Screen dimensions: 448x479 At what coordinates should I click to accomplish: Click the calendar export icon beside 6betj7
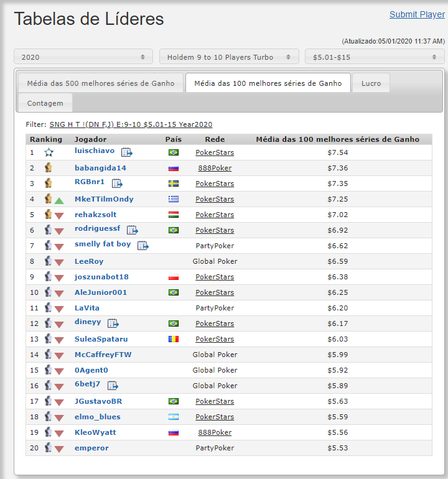click(x=113, y=385)
